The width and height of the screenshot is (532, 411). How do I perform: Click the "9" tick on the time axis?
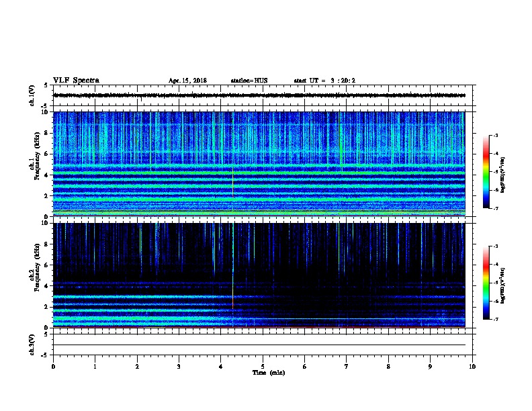[430, 367]
